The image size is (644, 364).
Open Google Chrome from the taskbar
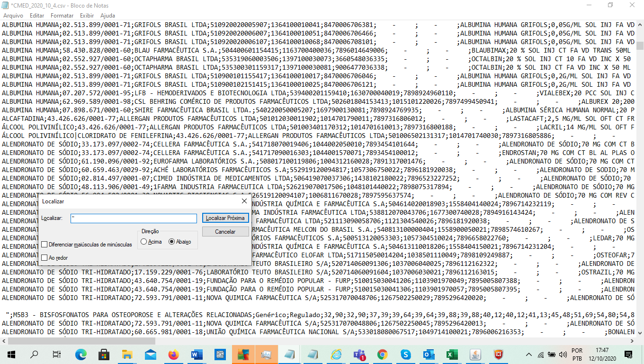click(382, 354)
